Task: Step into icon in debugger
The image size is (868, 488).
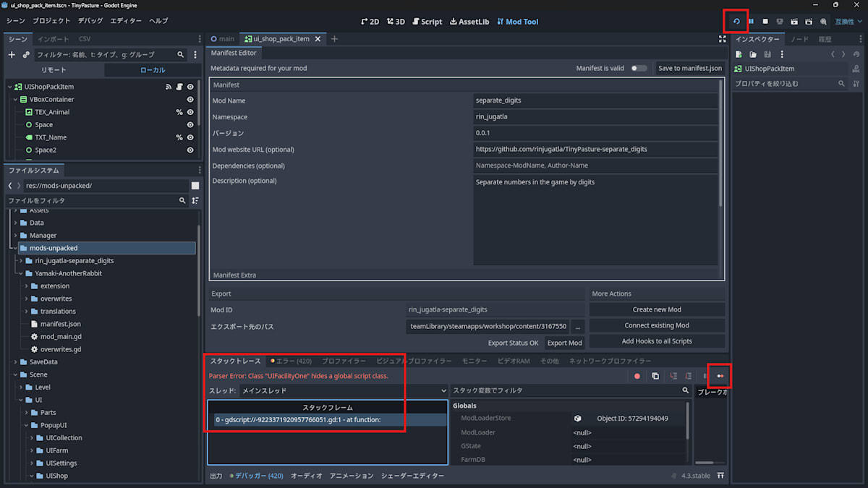Action: tap(673, 376)
